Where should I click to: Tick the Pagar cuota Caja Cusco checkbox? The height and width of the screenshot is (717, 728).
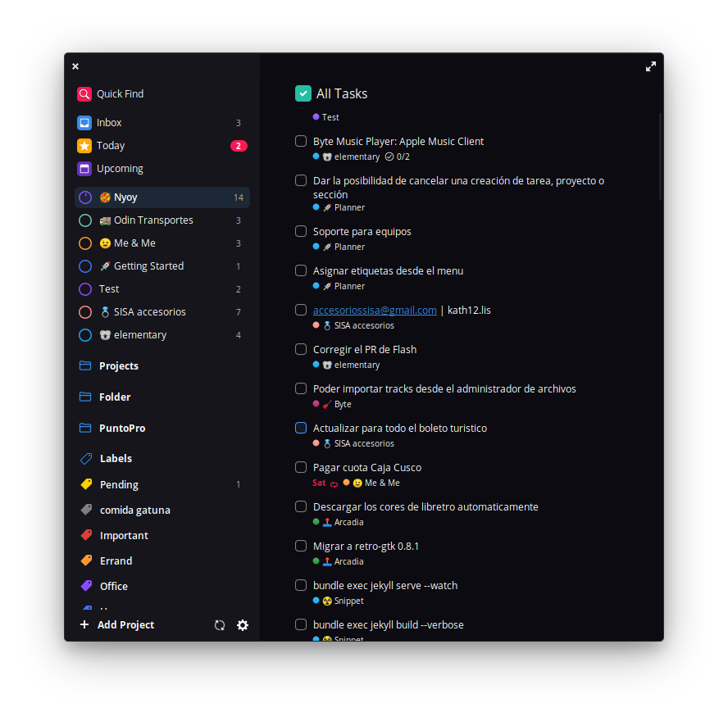(301, 467)
